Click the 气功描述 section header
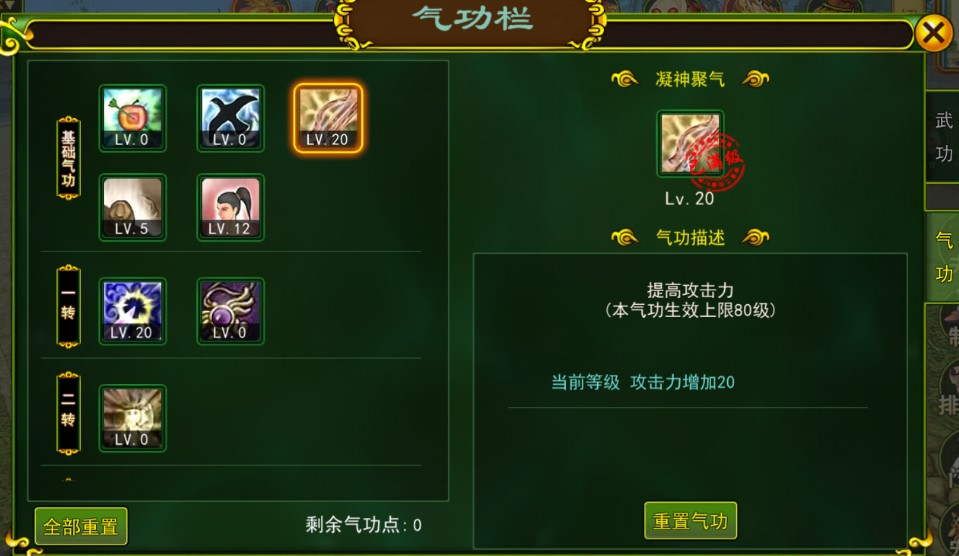Image resolution: width=959 pixels, height=556 pixels. tap(690, 237)
